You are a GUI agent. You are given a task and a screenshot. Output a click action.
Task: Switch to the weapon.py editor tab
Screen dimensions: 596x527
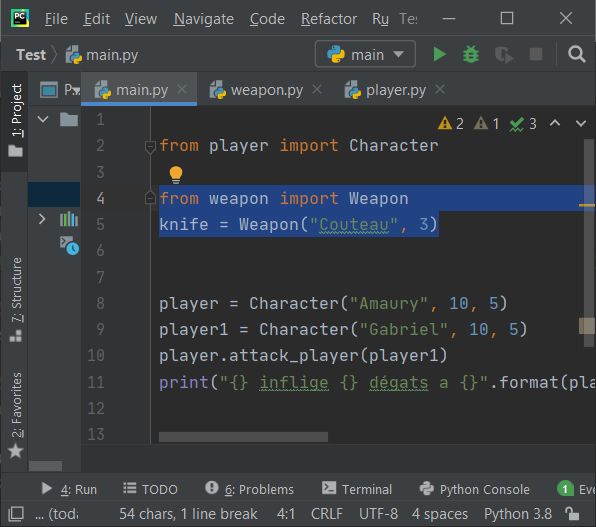click(x=266, y=90)
